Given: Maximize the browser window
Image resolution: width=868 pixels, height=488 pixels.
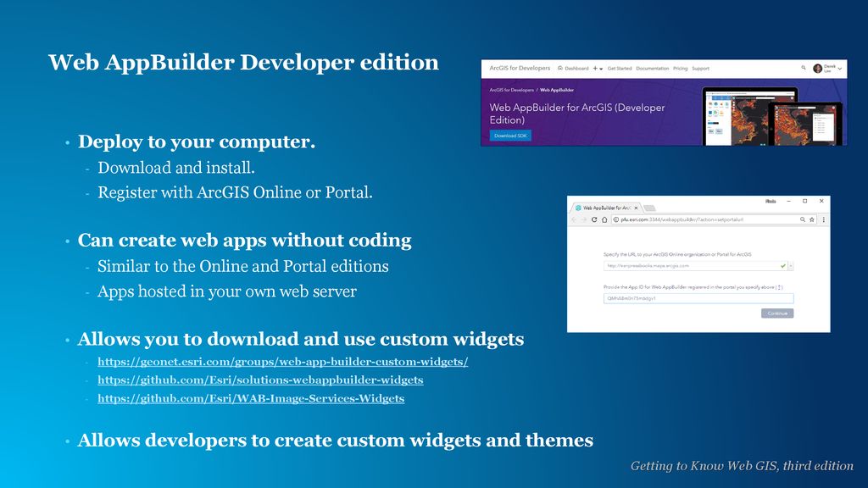Looking at the screenshot, I should [805, 202].
